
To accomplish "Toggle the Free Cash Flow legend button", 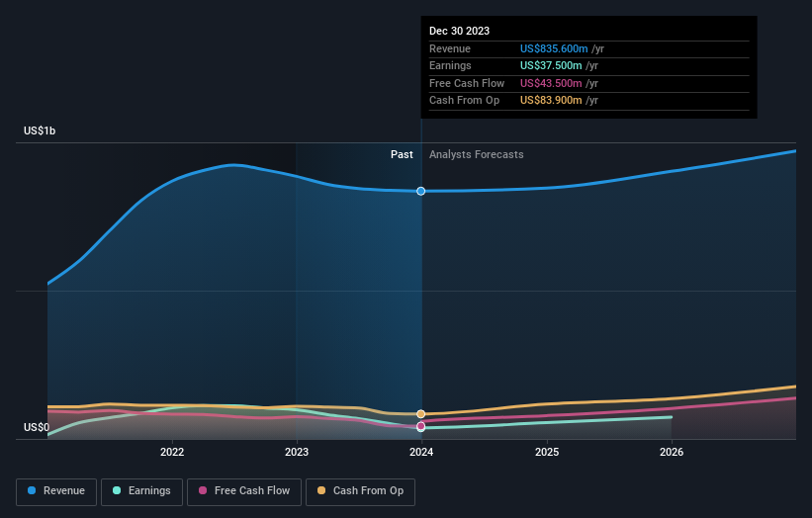I will [244, 491].
